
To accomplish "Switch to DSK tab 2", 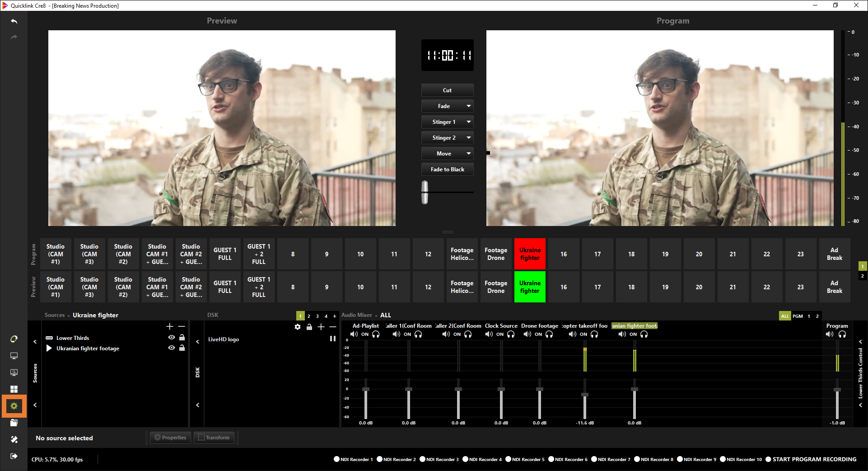I will tap(309, 316).
